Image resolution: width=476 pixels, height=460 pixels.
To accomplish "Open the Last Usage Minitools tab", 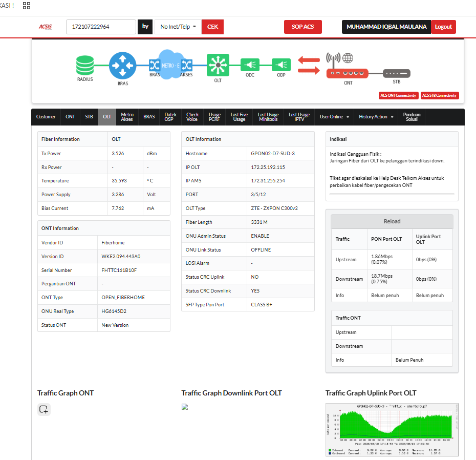I will tap(268, 117).
